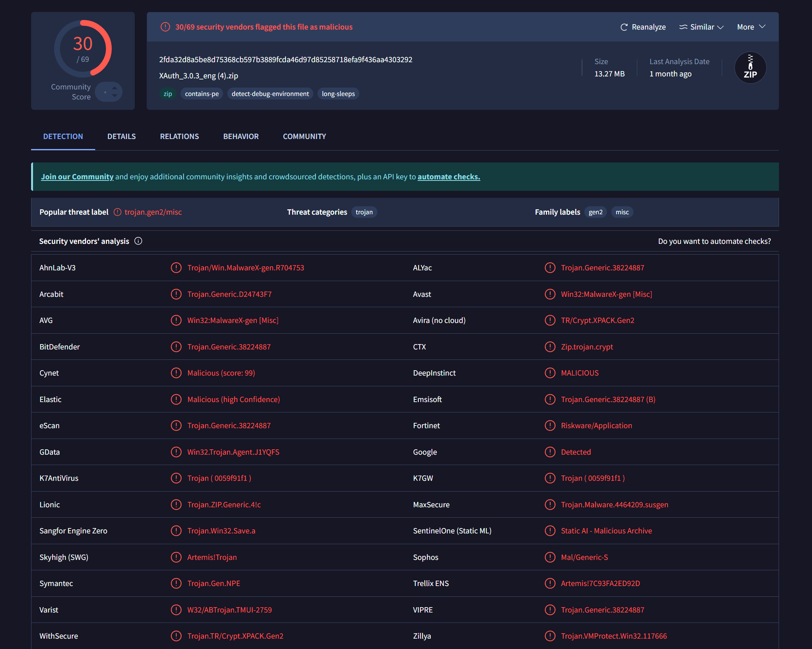The image size is (812, 649).
Task: Click the filename XAuth_3.0.3_eng (4).zip
Action: coord(198,76)
